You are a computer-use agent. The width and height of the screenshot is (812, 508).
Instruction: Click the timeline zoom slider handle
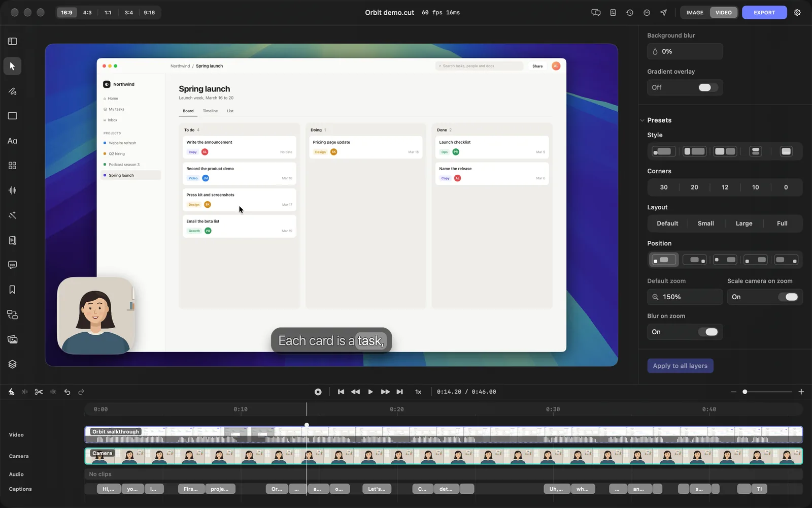coord(745,392)
